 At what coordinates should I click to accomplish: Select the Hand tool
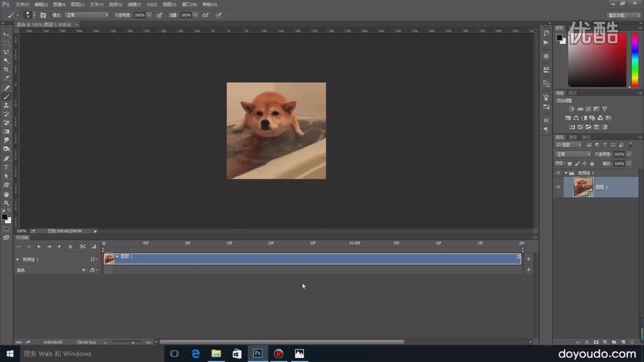click(x=7, y=194)
